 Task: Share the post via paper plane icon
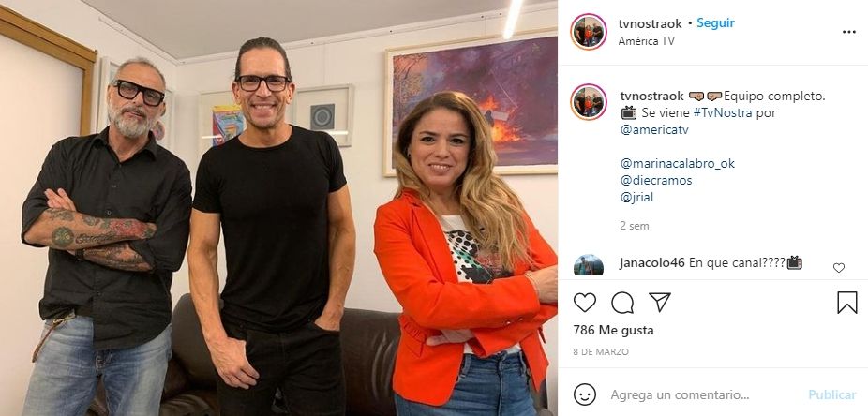coord(660,302)
